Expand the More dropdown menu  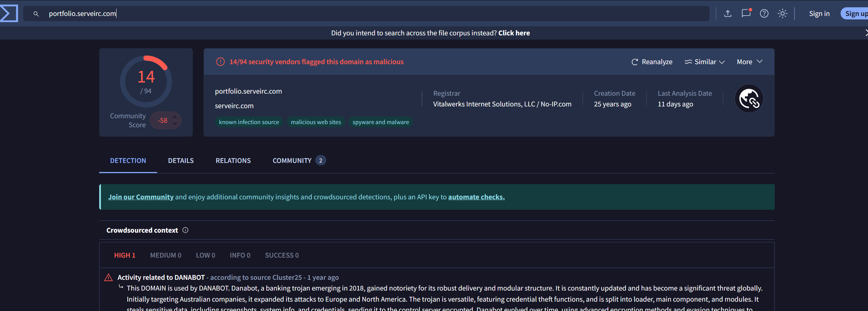pos(750,62)
